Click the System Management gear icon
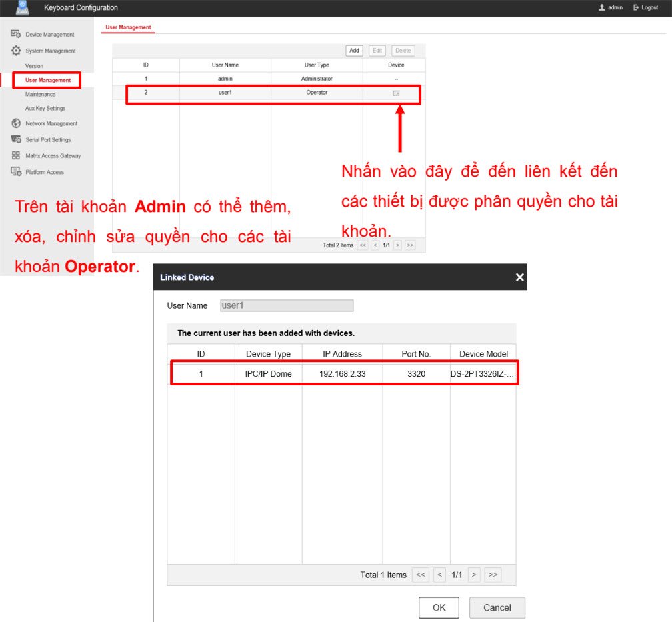This screenshot has height=622, width=672. point(15,51)
